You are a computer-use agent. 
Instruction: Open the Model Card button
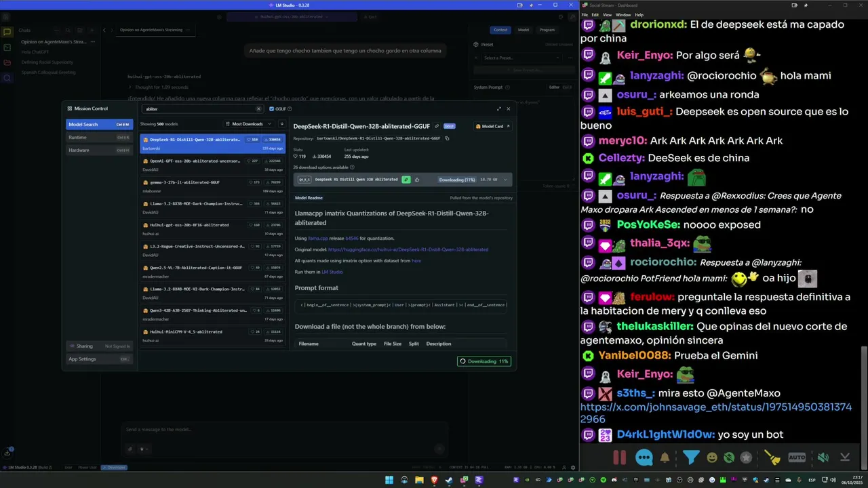tap(493, 126)
